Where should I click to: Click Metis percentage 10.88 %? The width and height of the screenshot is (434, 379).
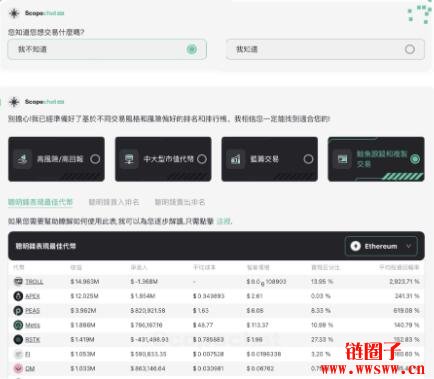pyautogui.click(x=322, y=325)
